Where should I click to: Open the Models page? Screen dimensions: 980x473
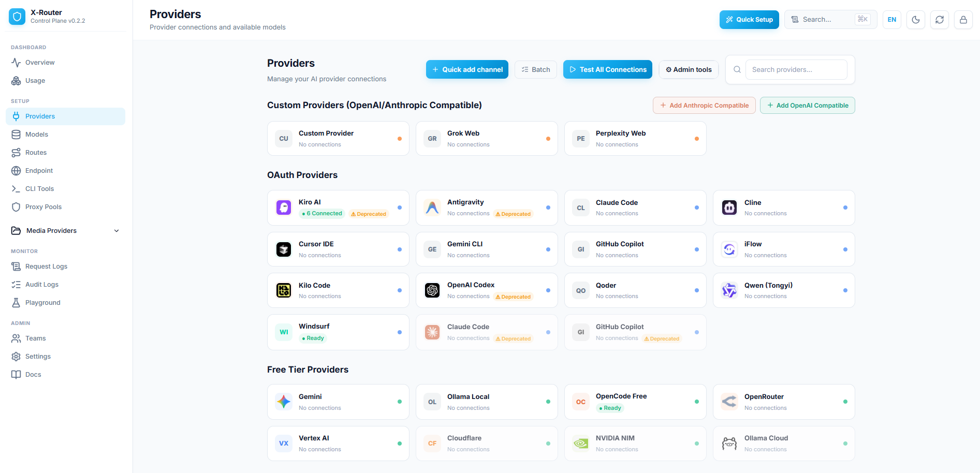click(66, 135)
